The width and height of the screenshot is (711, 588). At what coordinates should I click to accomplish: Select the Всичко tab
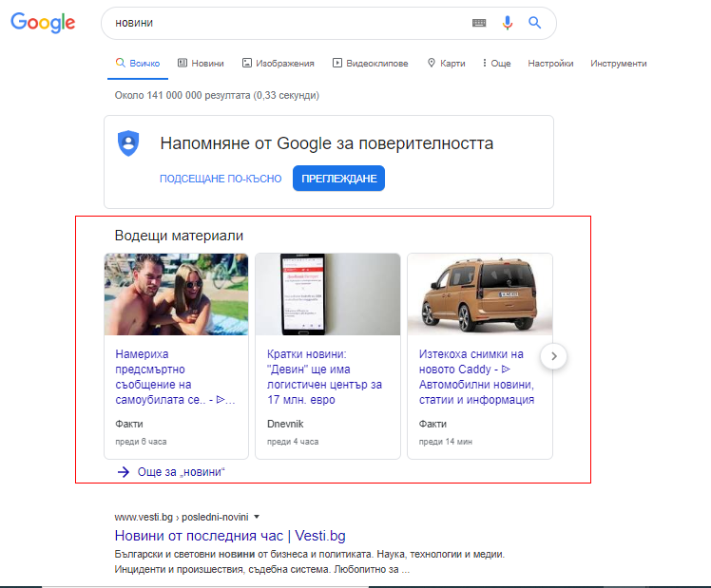click(x=138, y=63)
